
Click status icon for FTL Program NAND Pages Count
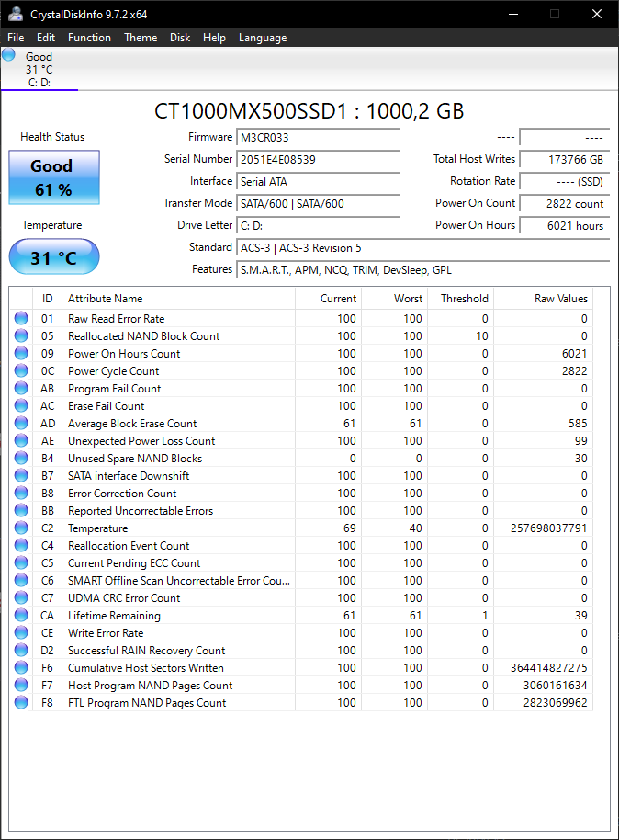pyautogui.click(x=21, y=703)
